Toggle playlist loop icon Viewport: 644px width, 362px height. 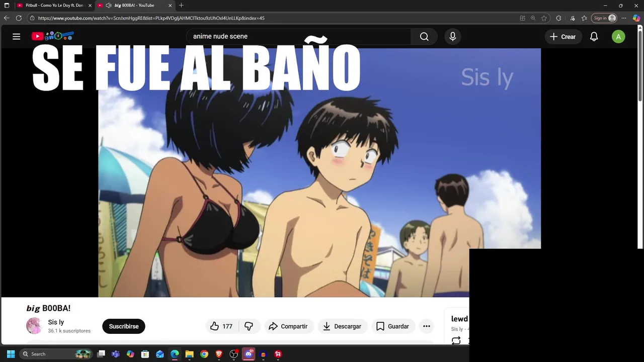coord(456,340)
